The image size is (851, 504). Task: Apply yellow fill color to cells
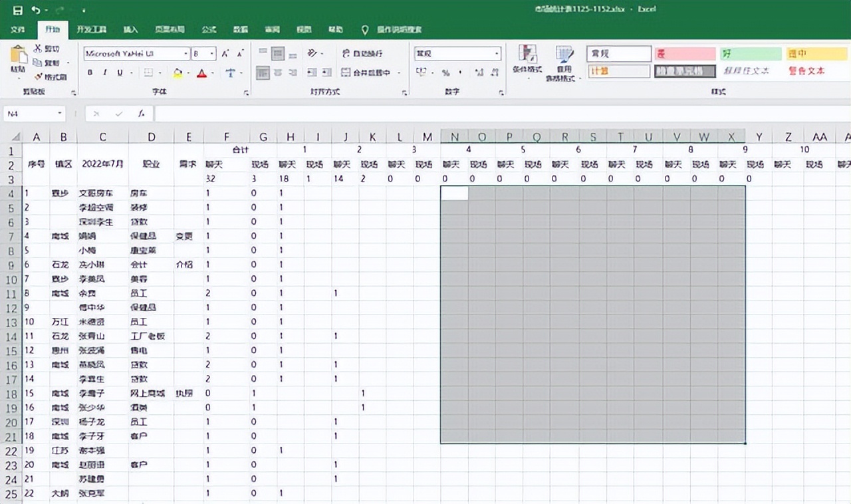(178, 72)
